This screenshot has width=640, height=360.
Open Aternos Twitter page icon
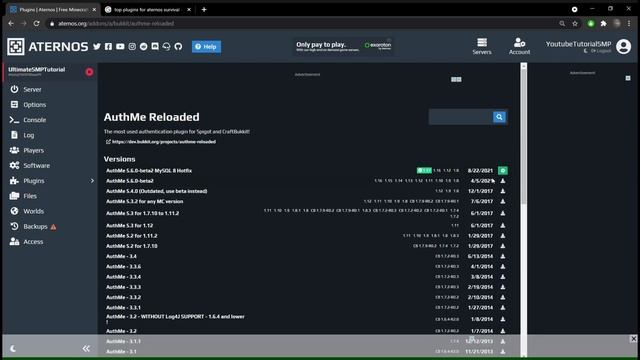(97, 47)
